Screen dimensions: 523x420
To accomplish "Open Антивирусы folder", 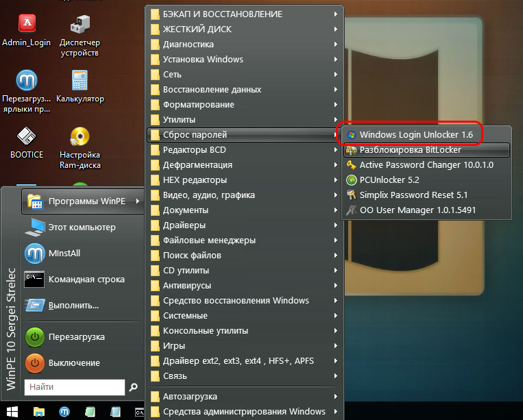I will coord(245,286).
